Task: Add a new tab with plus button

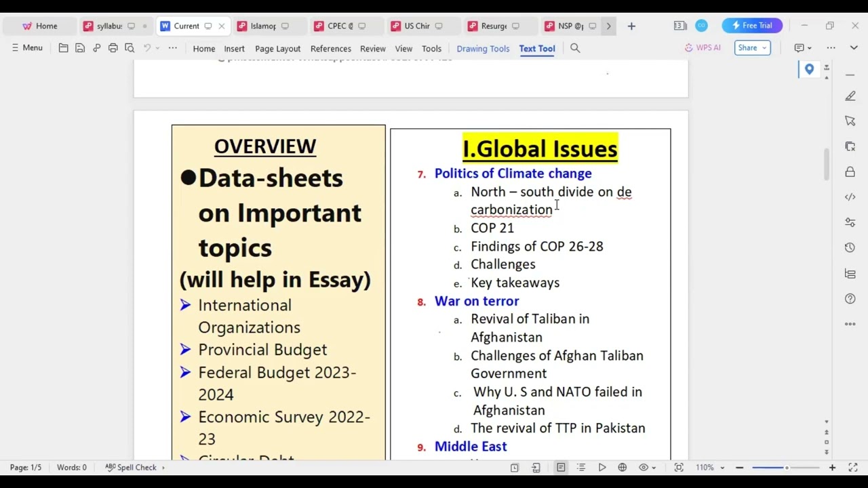Action: click(631, 26)
